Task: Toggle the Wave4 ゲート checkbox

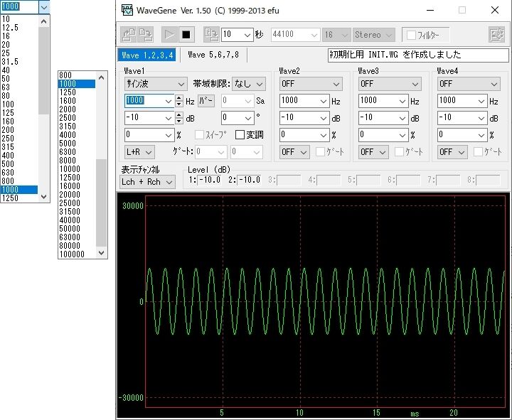Action: coord(478,152)
